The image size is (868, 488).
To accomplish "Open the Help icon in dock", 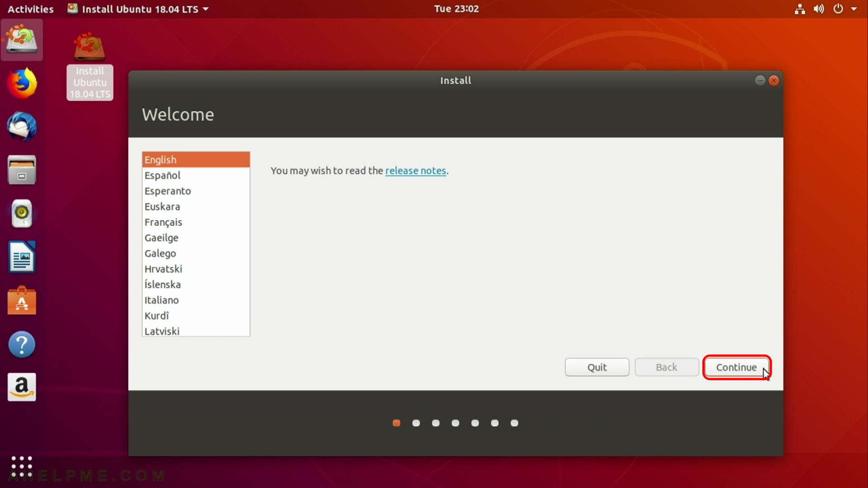I will click(21, 344).
